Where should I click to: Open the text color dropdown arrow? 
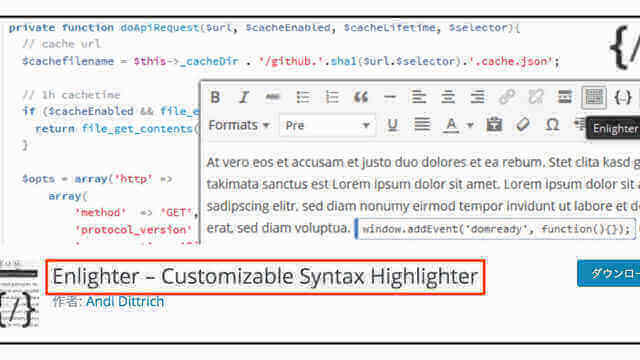470,125
